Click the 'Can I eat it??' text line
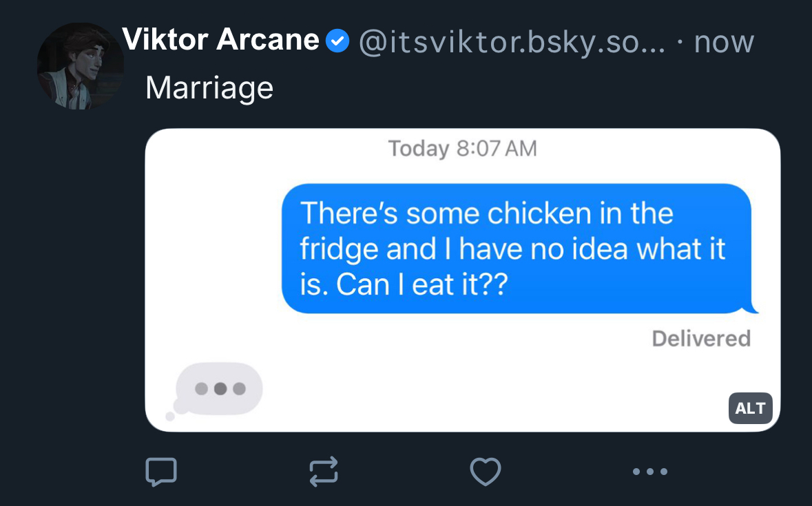The height and width of the screenshot is (506, 812). pos(404,284)
